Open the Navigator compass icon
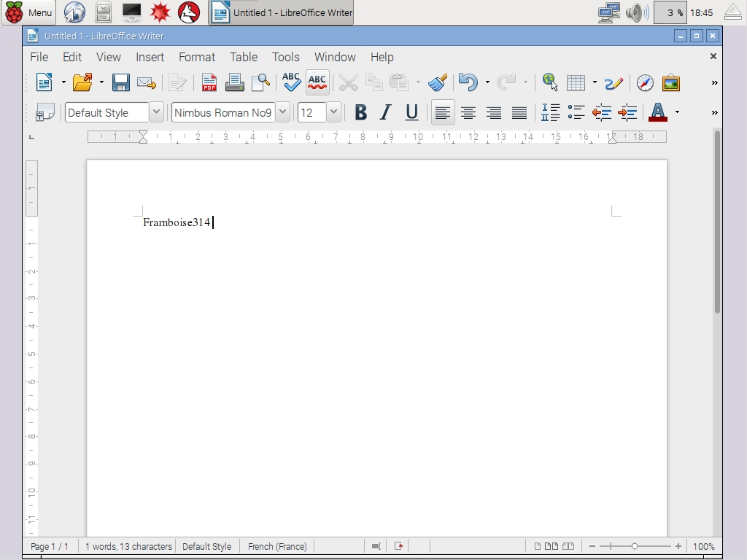747x560 pixels. click(645, 82)
